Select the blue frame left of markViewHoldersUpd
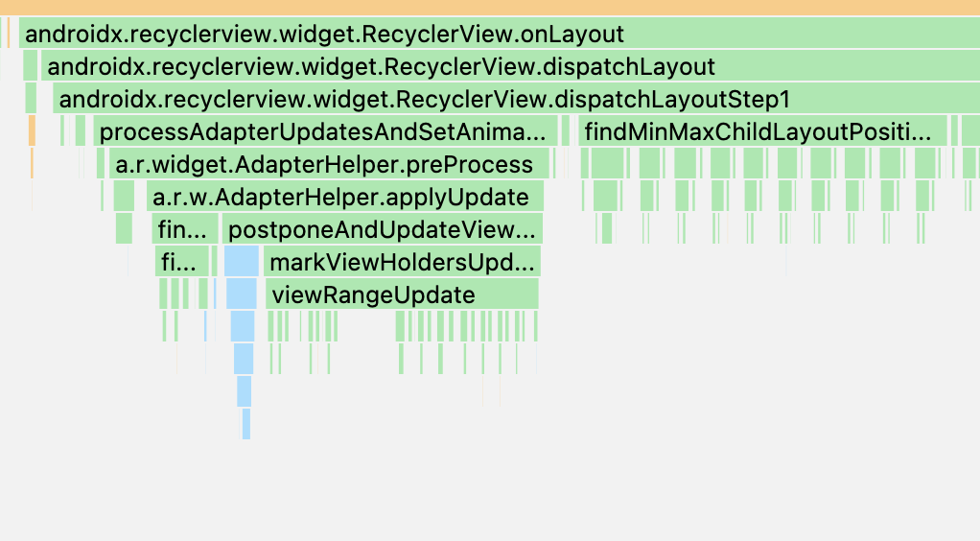 (242, 262)
